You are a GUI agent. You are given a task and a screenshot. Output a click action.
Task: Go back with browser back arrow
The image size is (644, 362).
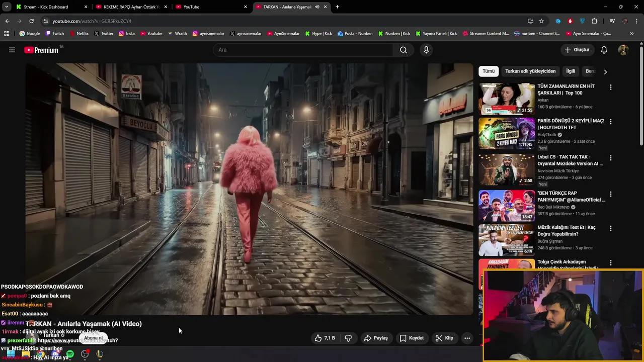pyautogui.click(x=7, y=21)
